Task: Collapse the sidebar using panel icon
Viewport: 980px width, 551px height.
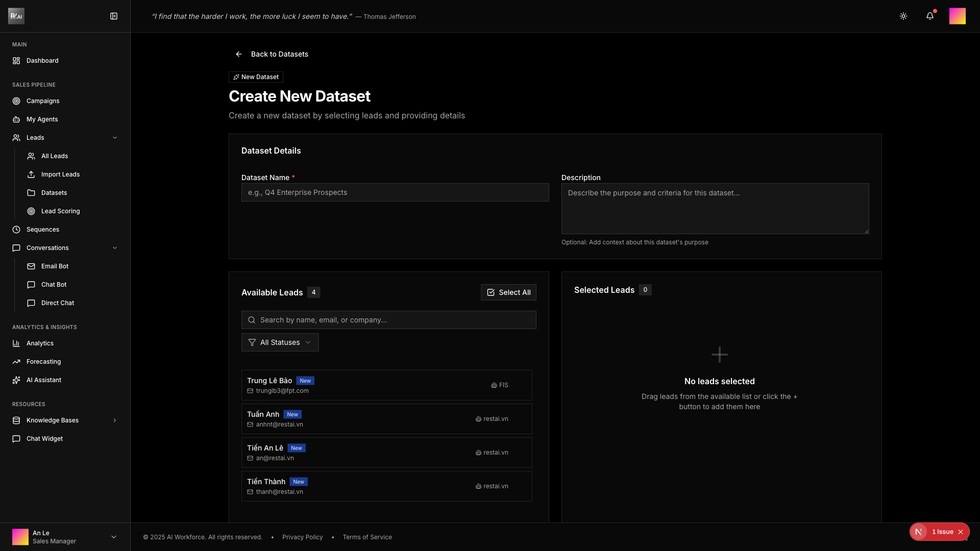Action: click(114, 16)
